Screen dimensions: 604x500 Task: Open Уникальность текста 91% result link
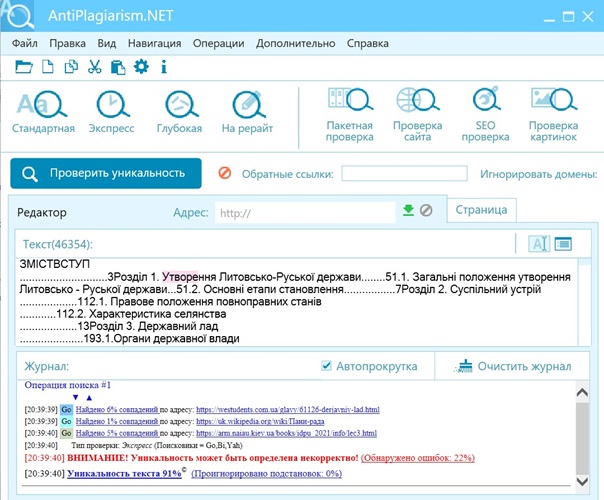point(124,473)
